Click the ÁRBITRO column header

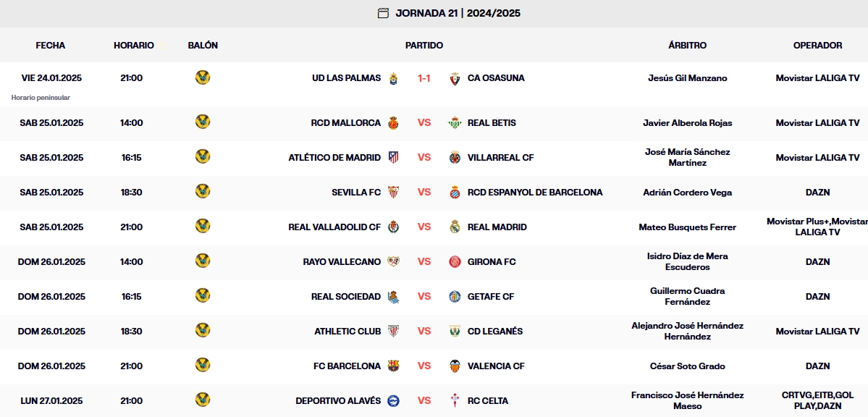click(687, 46)
